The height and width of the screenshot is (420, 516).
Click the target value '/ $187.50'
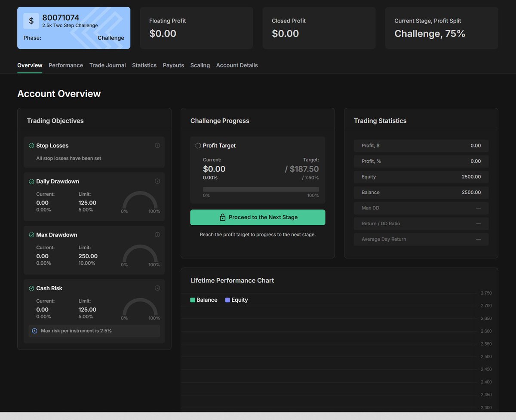coord(302,169)
